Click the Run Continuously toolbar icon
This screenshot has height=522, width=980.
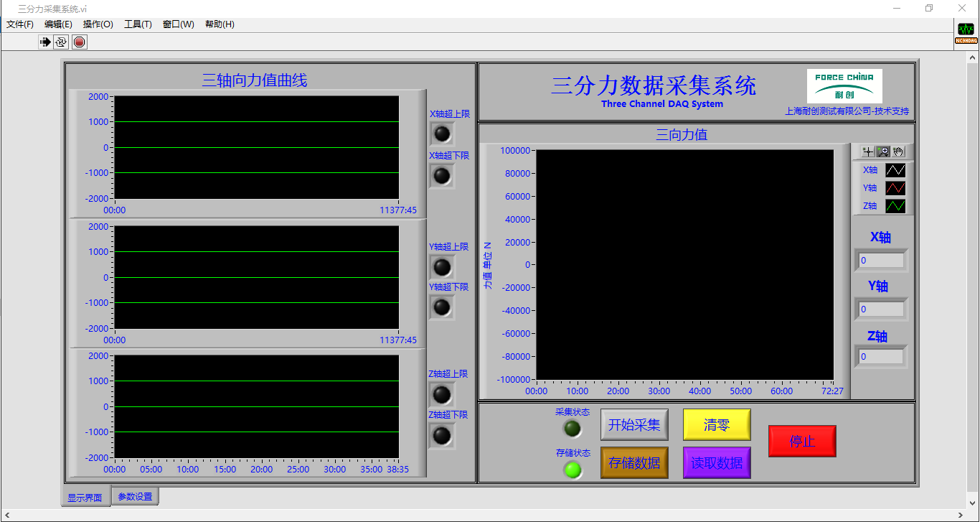(x=61, y=42)
